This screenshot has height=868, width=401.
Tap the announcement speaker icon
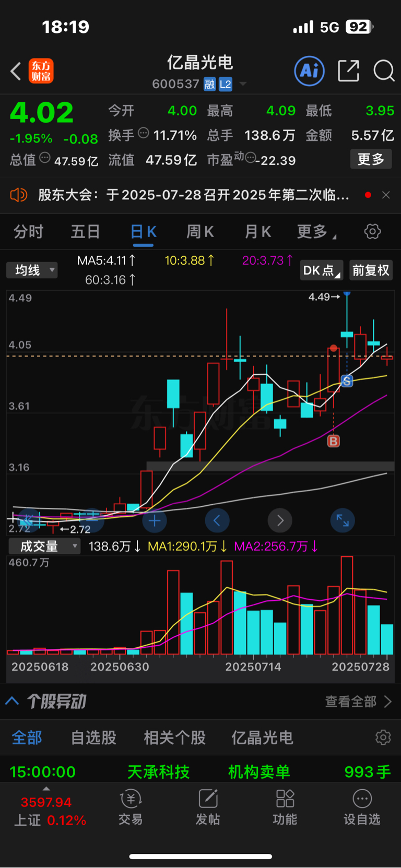18,195
